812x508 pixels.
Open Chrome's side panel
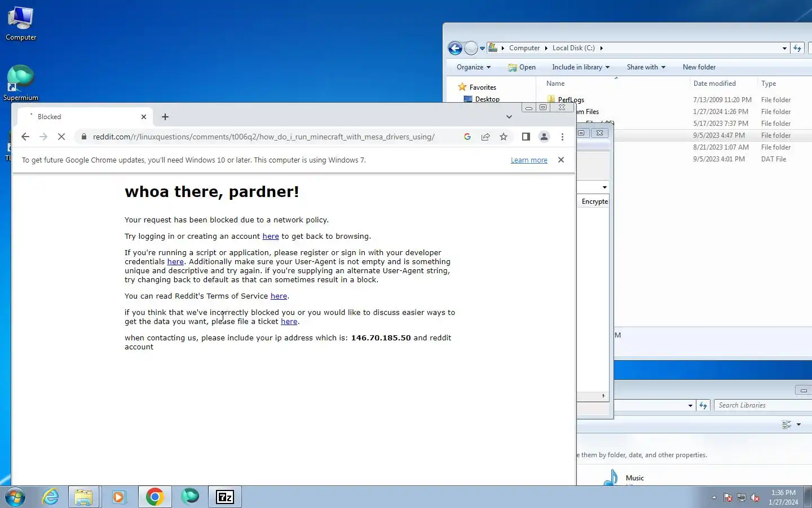pos(526,137)
